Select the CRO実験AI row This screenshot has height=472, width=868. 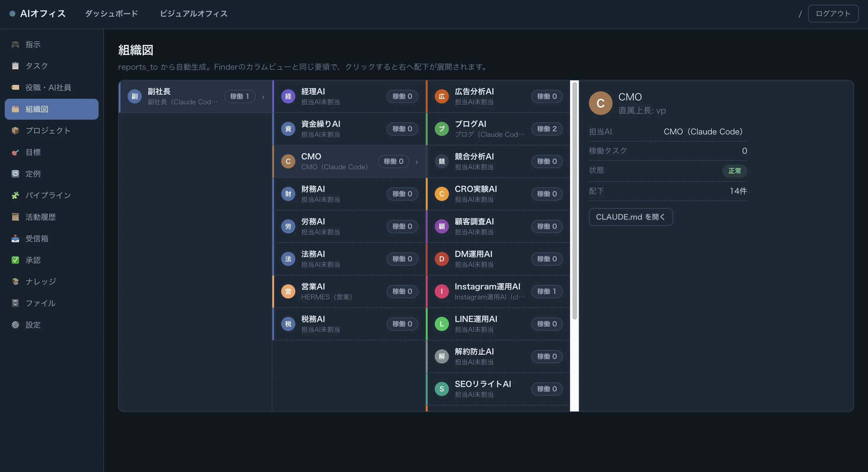[x=498, y=194]
